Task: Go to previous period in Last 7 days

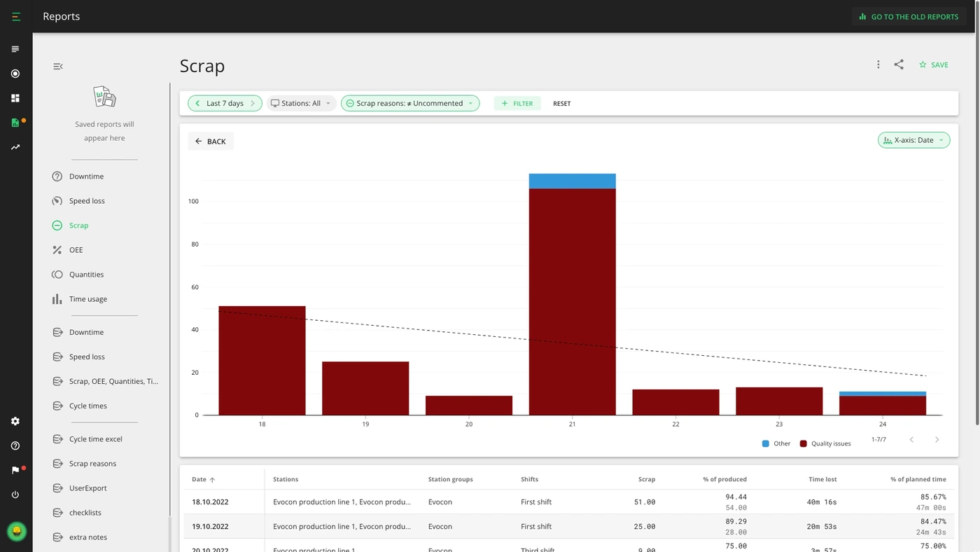Action: pos(198,103)
